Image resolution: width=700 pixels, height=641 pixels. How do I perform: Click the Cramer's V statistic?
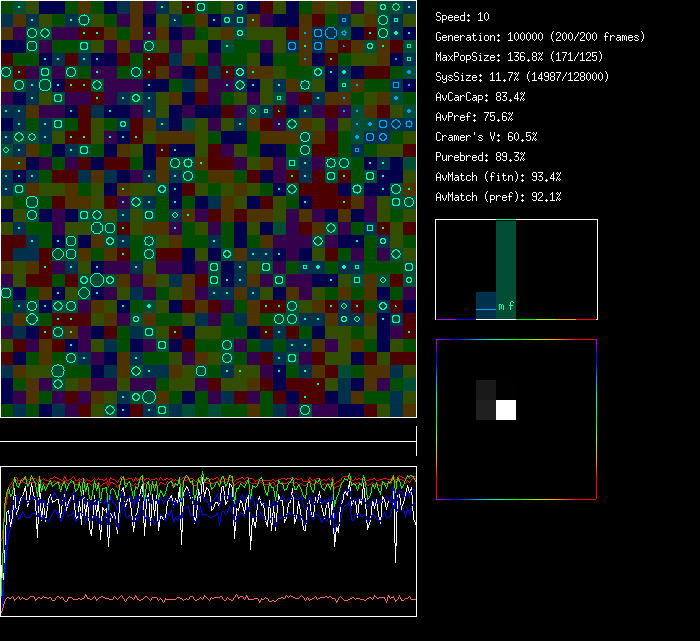coord(486,137)
